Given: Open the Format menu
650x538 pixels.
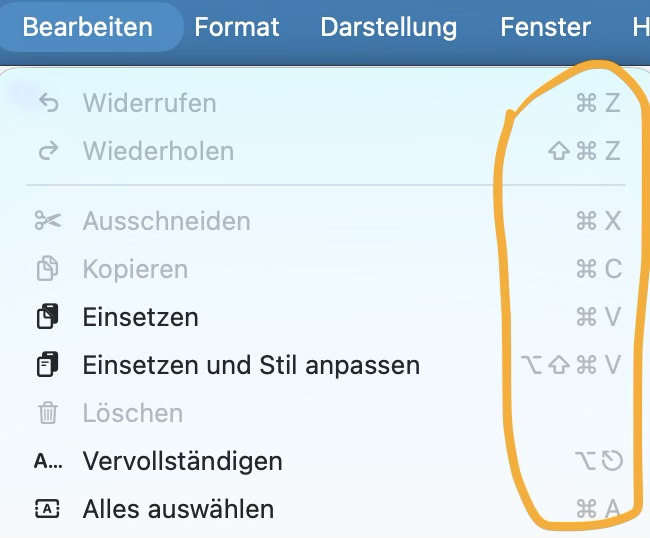Looking at the screenshot, I should 237,27.
